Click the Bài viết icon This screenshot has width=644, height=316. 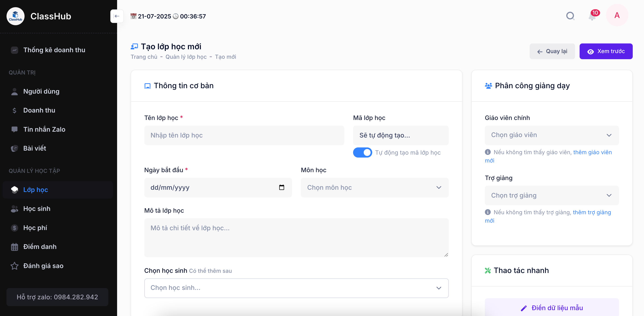pos(14,148)
